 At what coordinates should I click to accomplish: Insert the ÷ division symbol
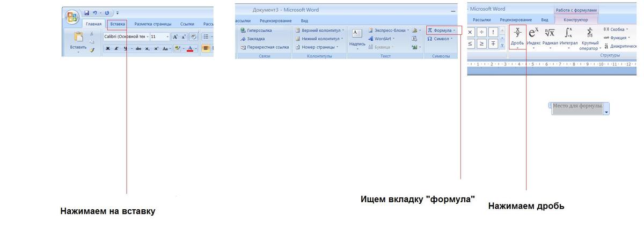(x=482, y=32)
